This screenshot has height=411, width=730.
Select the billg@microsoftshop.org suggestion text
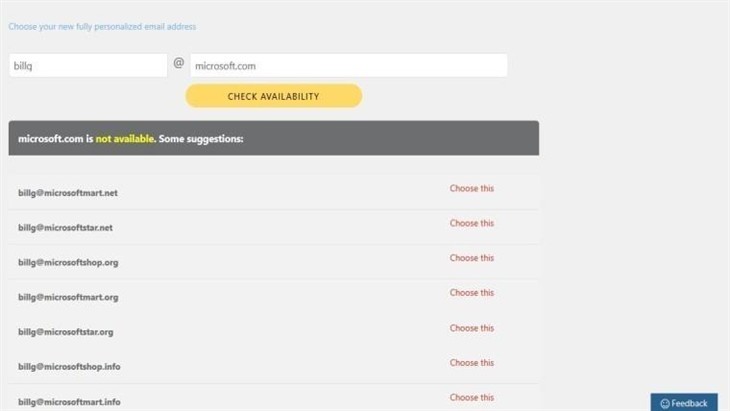68,263
